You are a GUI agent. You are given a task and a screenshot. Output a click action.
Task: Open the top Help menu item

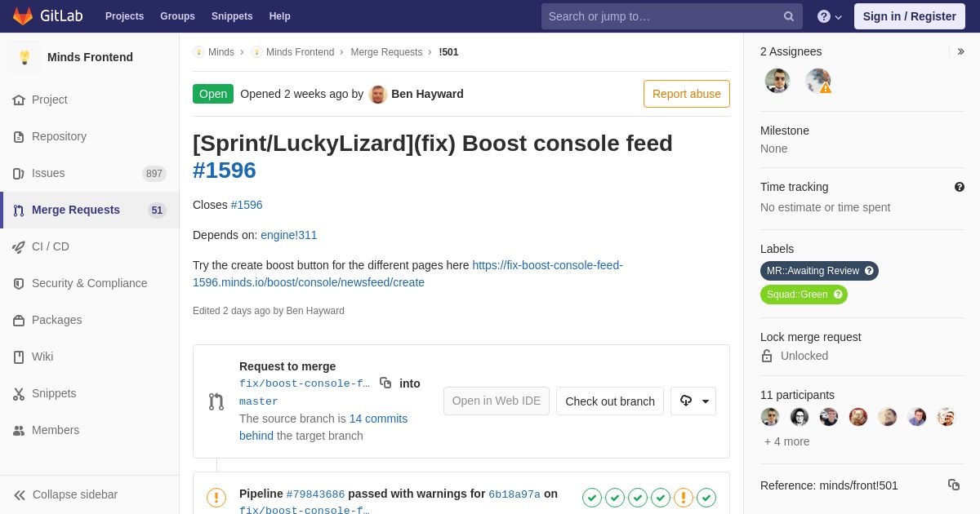(280, 16)
